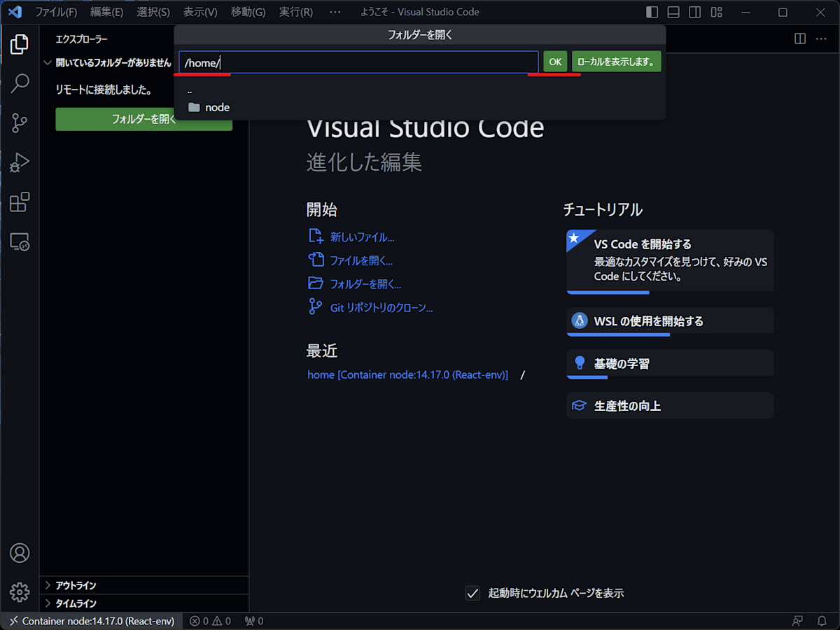Open the Run and Debug view

coord(19,162)
